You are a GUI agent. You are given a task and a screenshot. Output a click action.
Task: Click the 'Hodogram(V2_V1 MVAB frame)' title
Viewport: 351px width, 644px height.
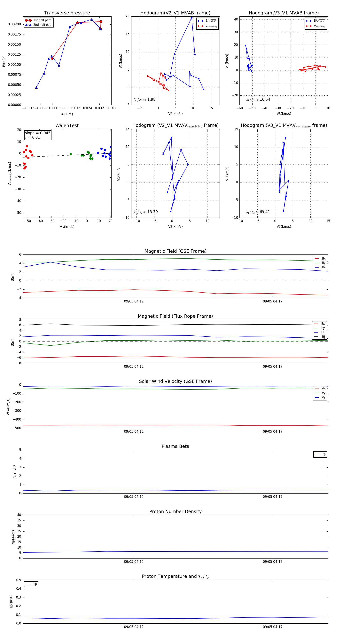[x=175, y=13]
